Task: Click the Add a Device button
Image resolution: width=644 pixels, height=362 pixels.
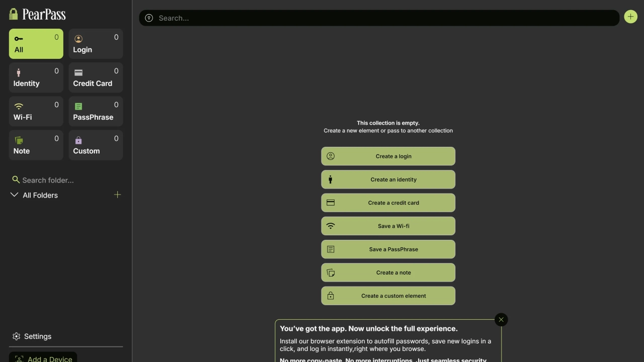Action: point(43,357)
